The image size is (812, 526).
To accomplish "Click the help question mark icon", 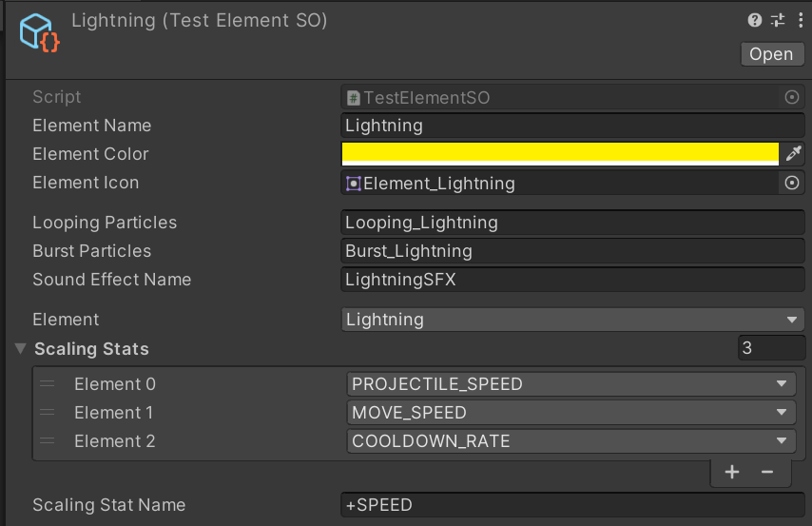I will point(755,20).
